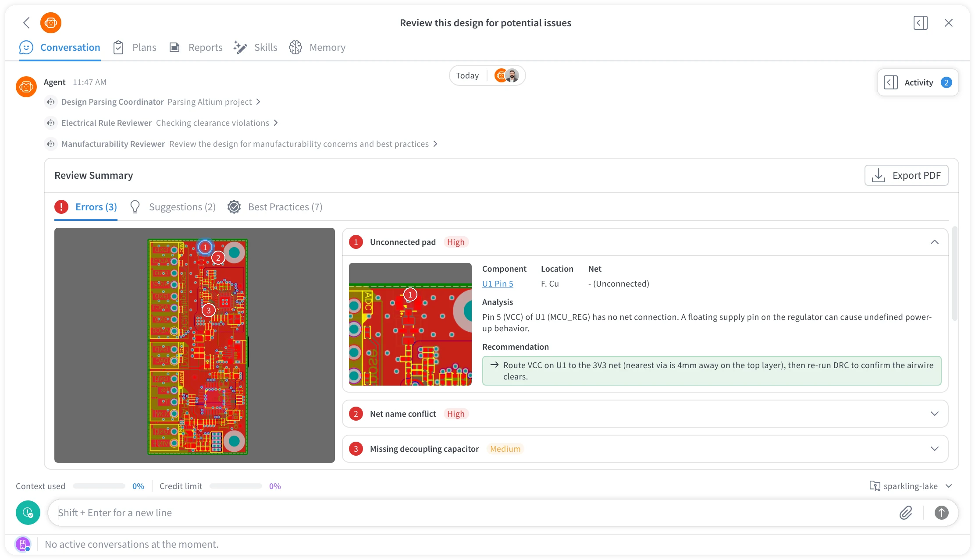Image resolution: width=975 pixels, height=560 pixels.
Task: Select the Best Practices (7) tab
Action: (275, 207)
